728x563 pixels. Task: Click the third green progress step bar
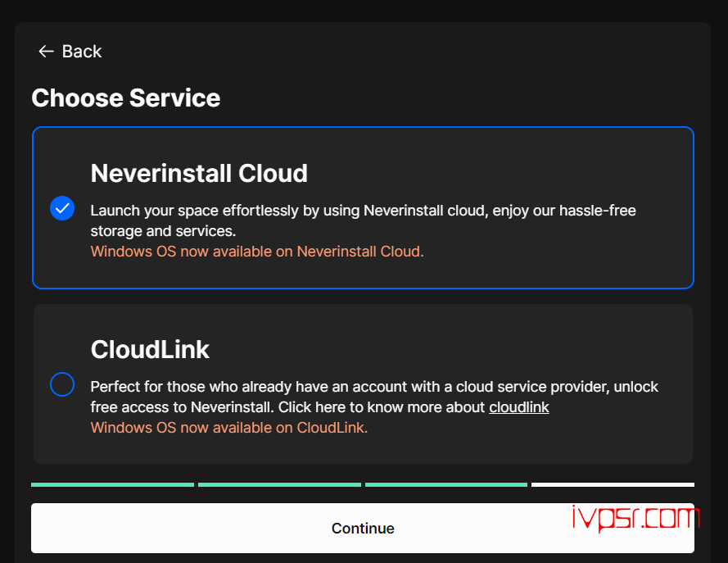tap(446, 484)
